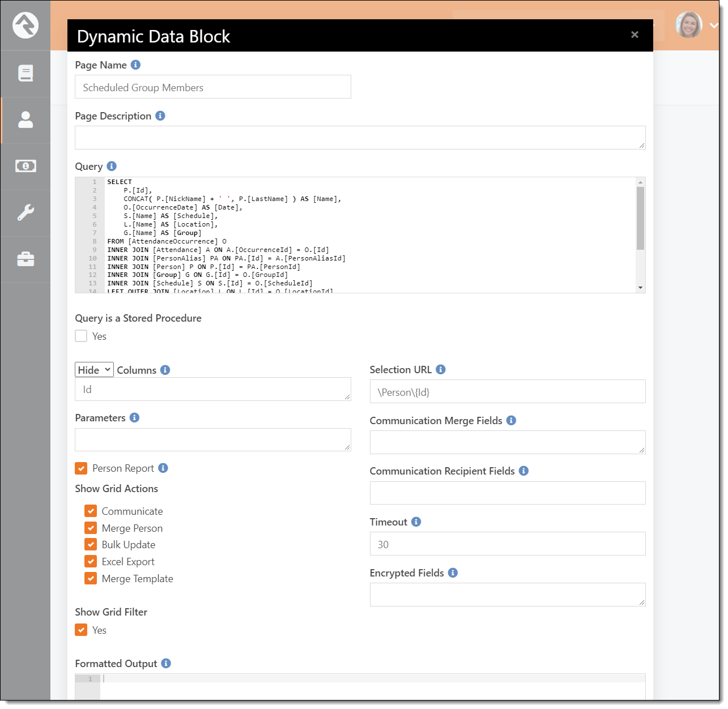
Task: Click the FROM [AttendanceOccurrence] O line
Action: (167, 241)
